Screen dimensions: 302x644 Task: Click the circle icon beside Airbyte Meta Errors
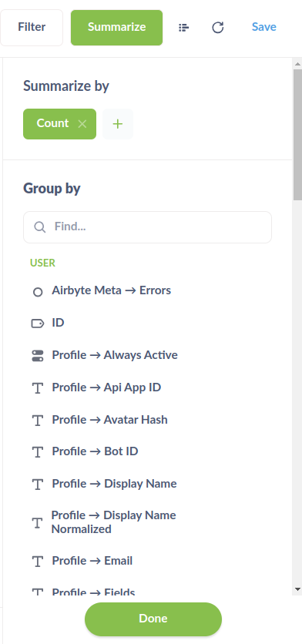[38, 292]
